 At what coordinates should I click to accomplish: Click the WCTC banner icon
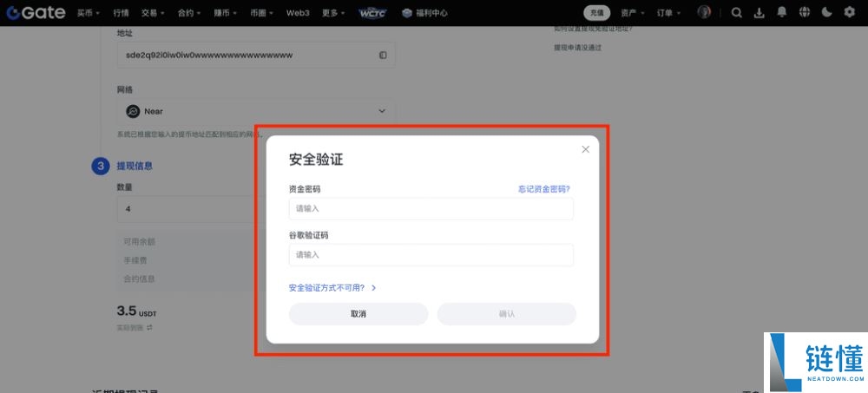(373, 13)
